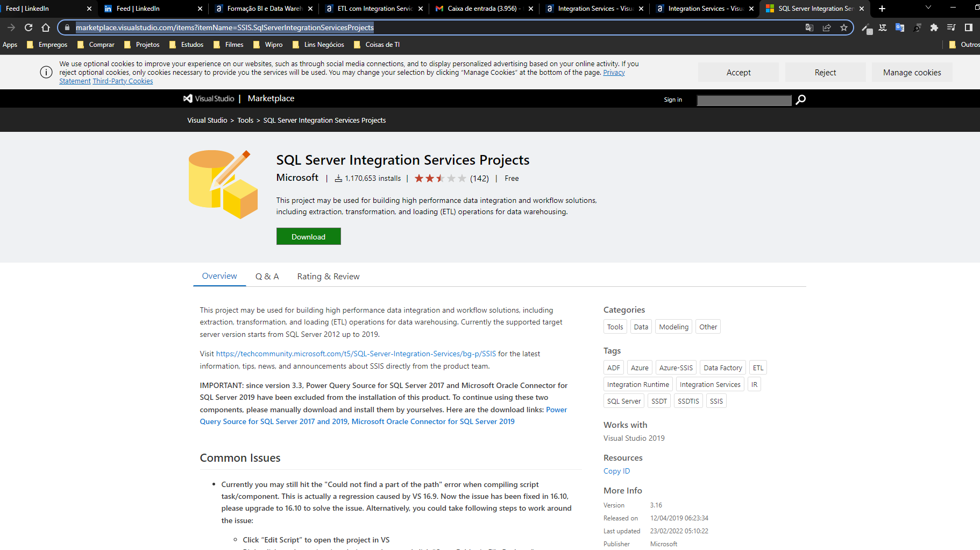Accept optional cookies in the banner
Viewport: 980px width, 550px height.
(x=738, y=72)
